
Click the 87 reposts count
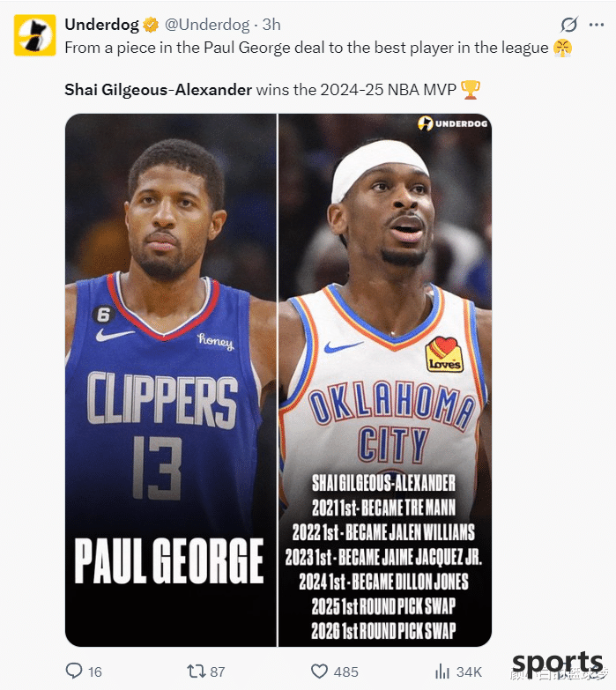pos(218,672)
